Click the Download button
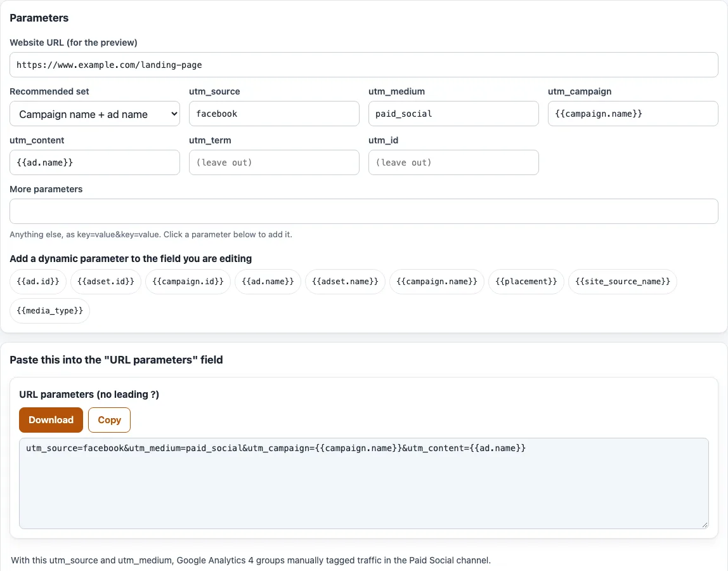 tap(51, 420)
